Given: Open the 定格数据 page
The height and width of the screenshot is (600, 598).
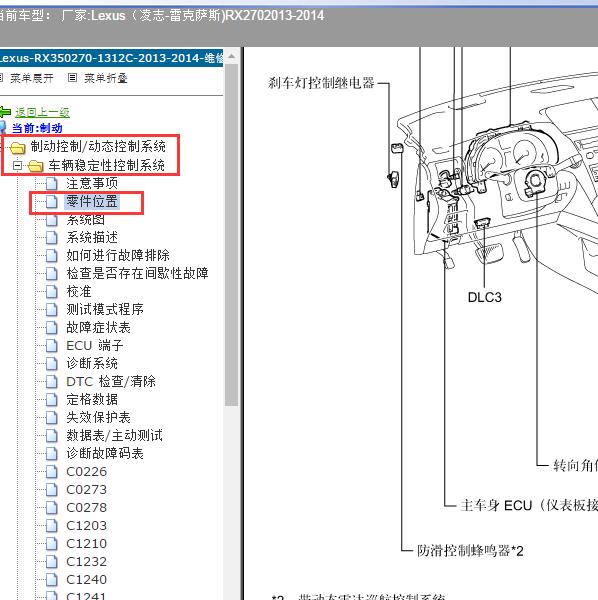Looking at the screenshot, I should pyautogui.click(x=92, y=399).
